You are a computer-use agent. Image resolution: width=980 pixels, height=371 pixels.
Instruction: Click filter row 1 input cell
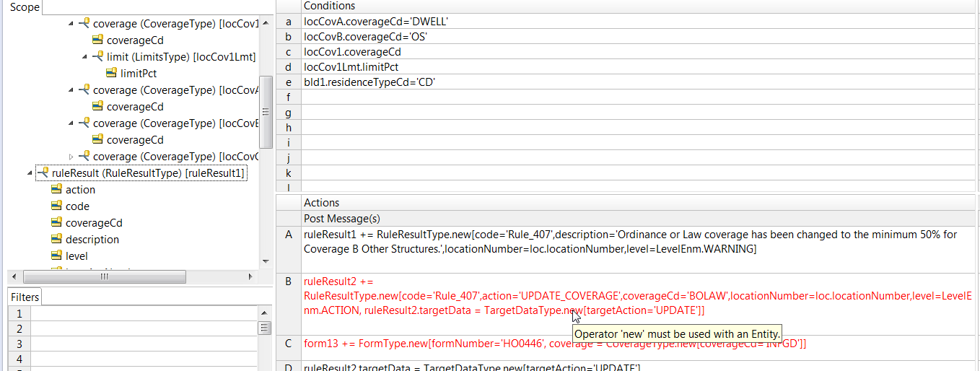click(144, 313)
